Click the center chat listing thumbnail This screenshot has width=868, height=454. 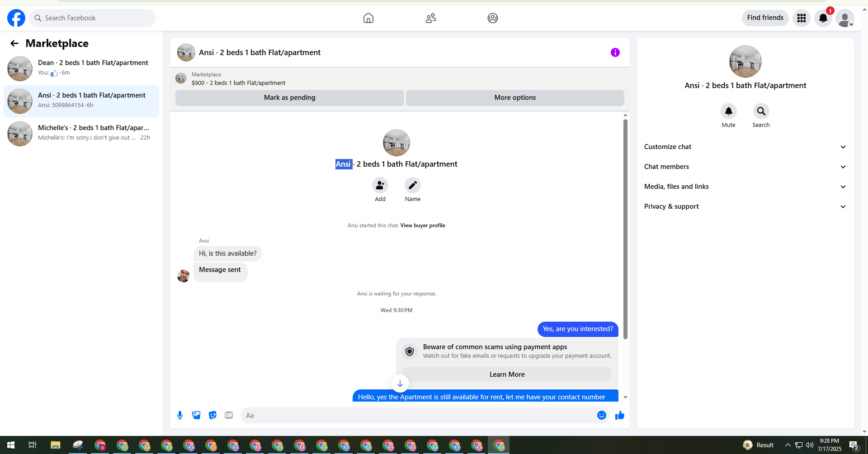click(x=396, y=143)
